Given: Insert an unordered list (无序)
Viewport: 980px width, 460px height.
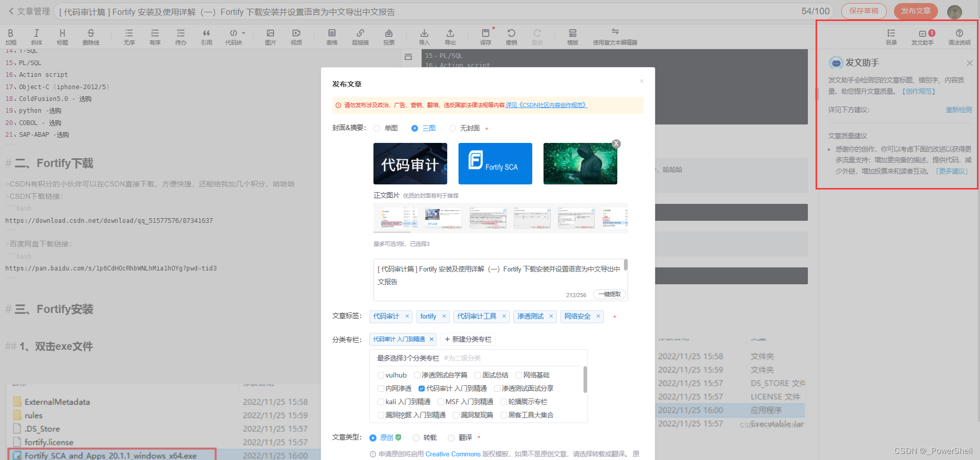Looking at the screenshot, I should pyautogui.click(x=129, y=37).
